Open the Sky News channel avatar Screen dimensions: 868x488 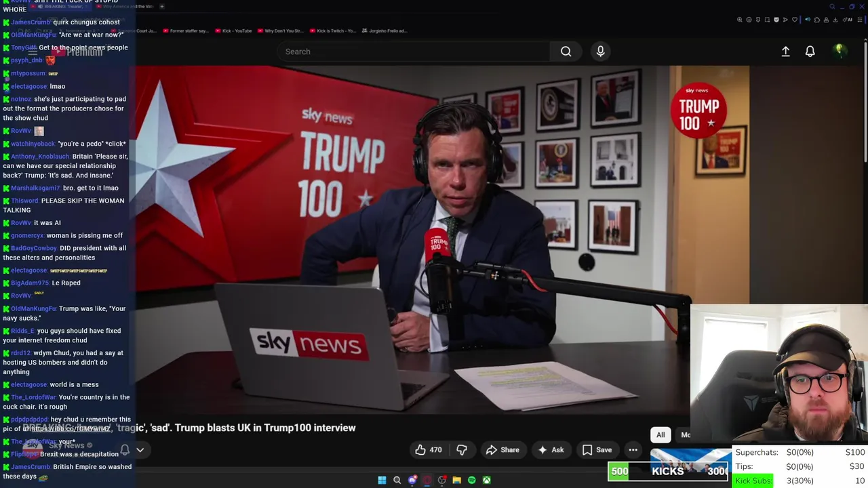click(x=33, y=450)
